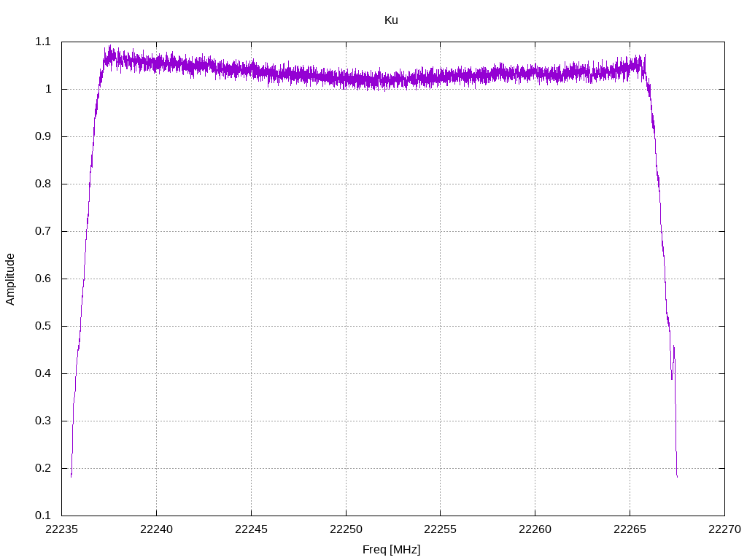Click the 'Freq [MHz]' x-axis label
This screenshot has width=747, height=560.
pos(391,550)
